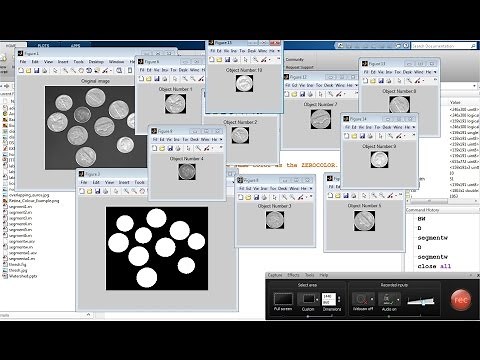The width and height of the screenshot is (480, 360).
Task: Expand hidden menus arrow in Object Number 8 figure
Action: (x=435, y=72)
